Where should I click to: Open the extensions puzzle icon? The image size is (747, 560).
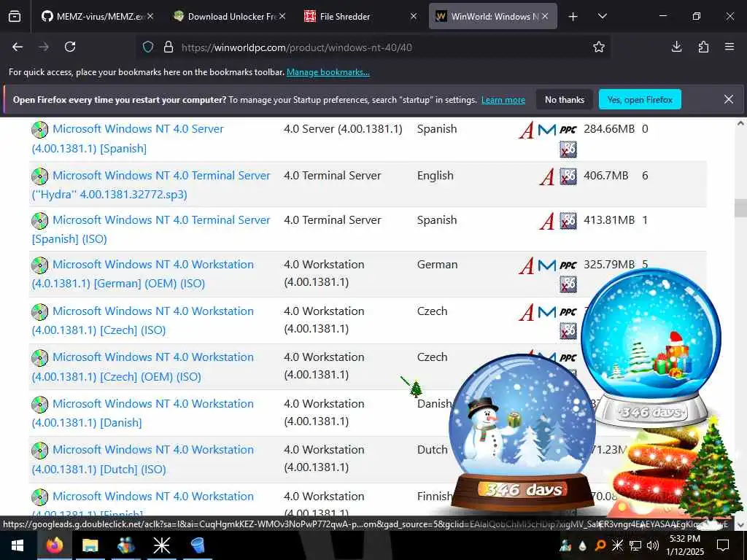703,47
